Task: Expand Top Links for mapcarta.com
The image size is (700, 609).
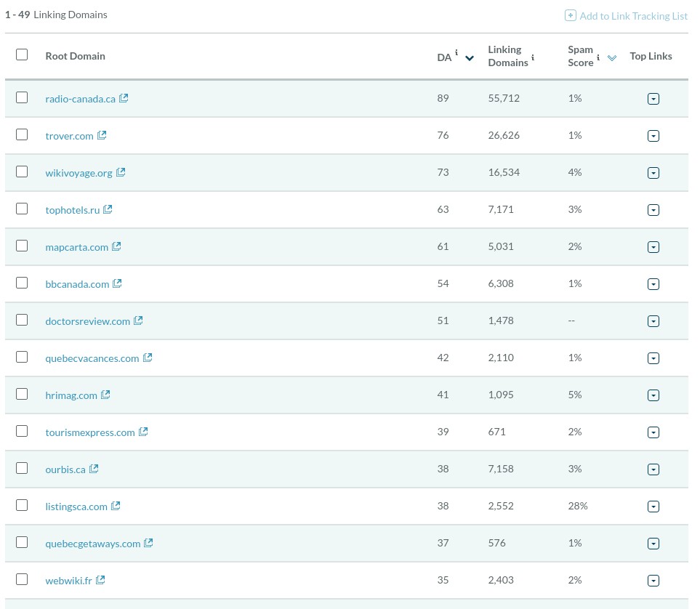Action: tap(653, 247)
